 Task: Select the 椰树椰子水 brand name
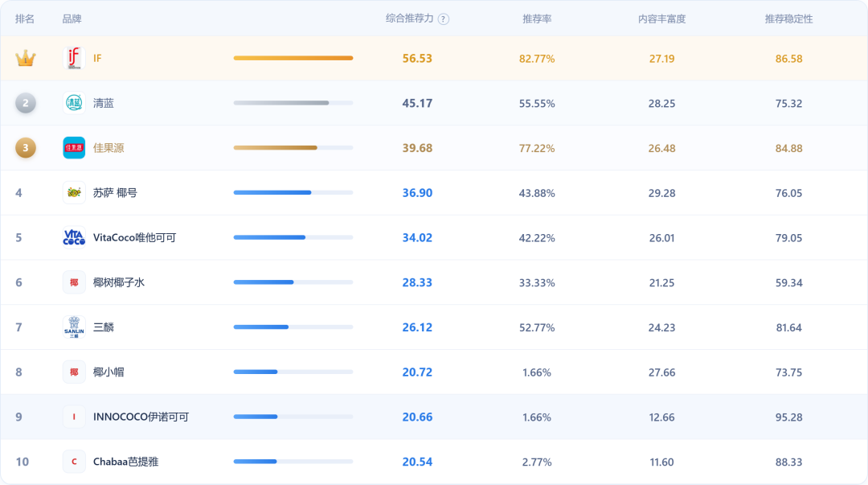tap(119, 282)
